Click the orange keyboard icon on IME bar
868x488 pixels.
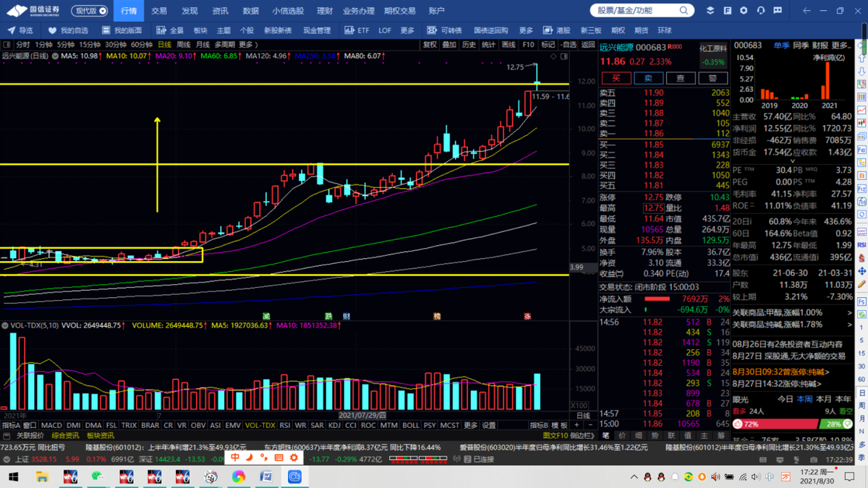pos(279,458)
